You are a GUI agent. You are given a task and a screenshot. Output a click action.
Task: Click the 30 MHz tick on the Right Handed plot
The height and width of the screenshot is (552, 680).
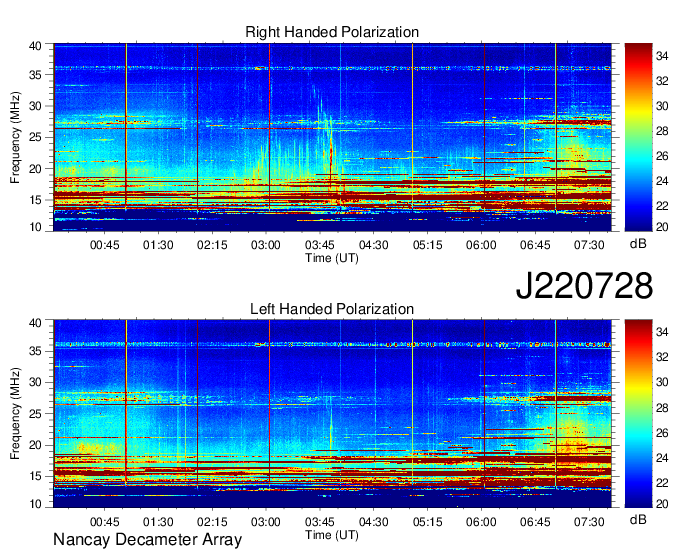35,106
